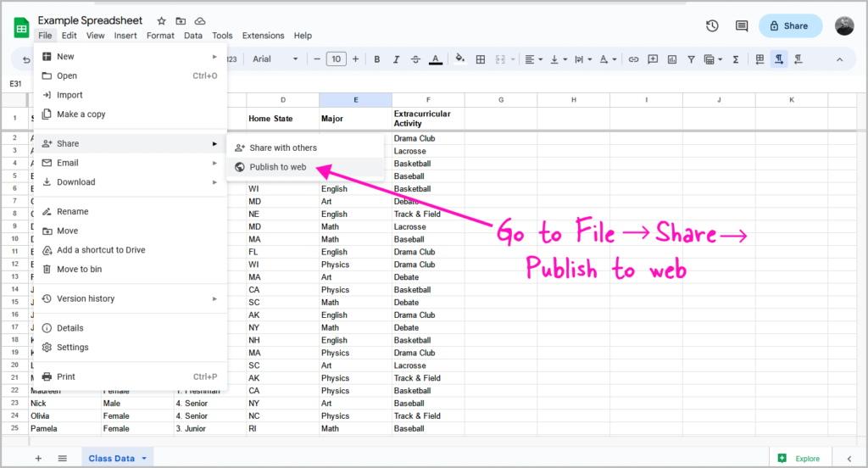Open the Arial font dropdown
The image size is (868, 468).
pyautogui.click(x=275, y=59)
